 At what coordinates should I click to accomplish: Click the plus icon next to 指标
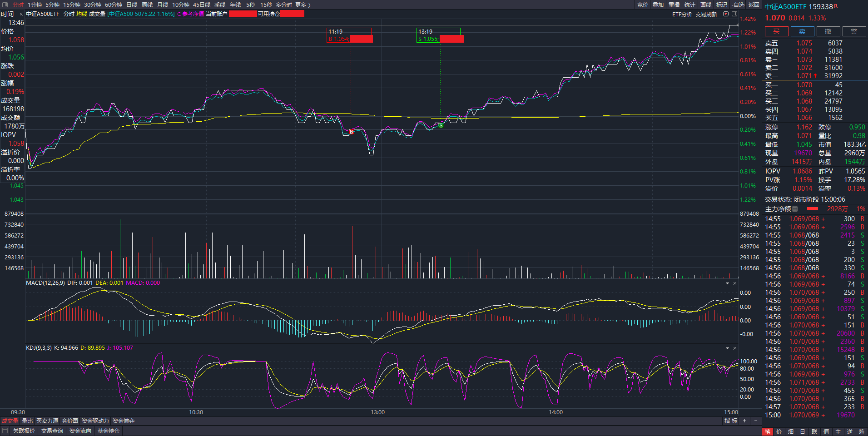click(x=744, y=421)
